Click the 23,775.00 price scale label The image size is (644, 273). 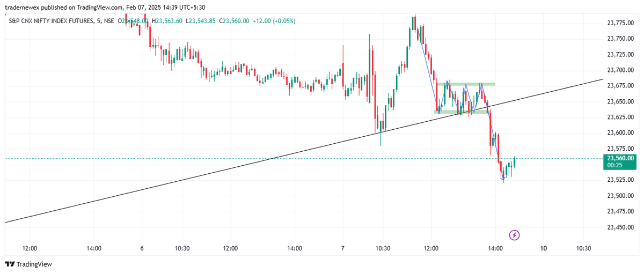coord(621,23)
